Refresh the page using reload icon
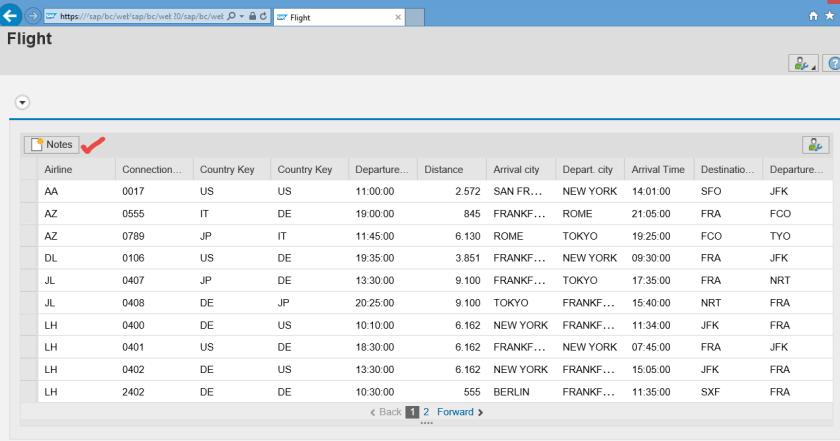Image resolution: width=840 pixels, height=441 pixels. 262,17
